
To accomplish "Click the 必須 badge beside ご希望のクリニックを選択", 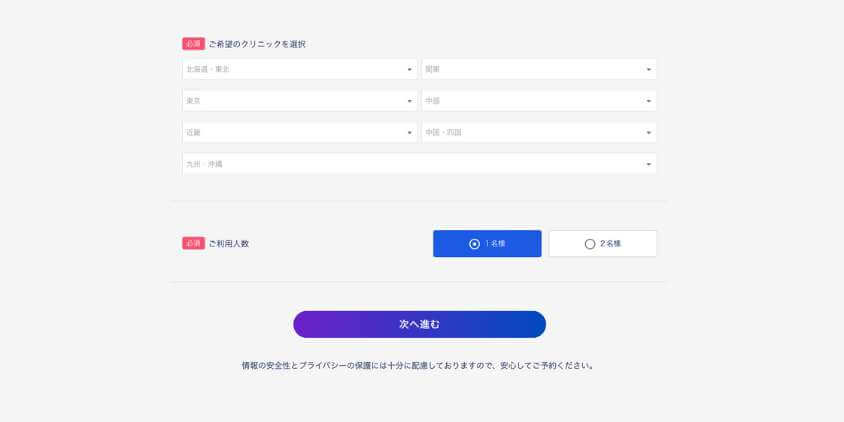I will [x=193, y=44].
